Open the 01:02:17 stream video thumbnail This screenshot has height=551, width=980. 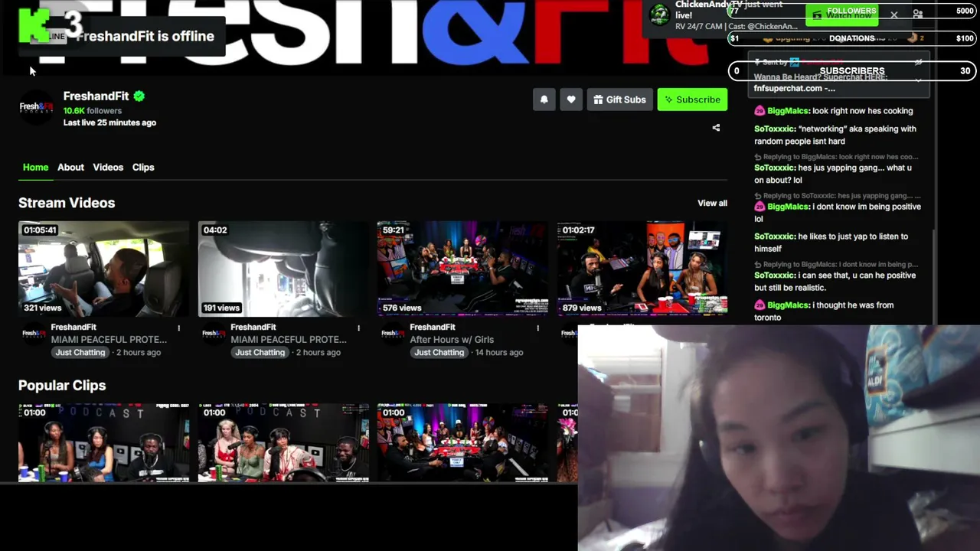click(642, 269)
